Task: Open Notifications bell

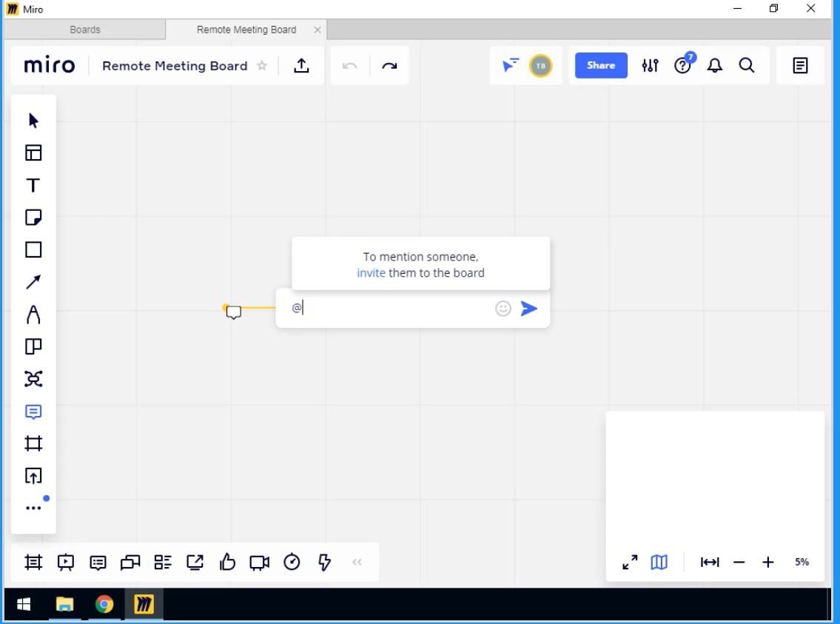Action: [x=715, y=65]
